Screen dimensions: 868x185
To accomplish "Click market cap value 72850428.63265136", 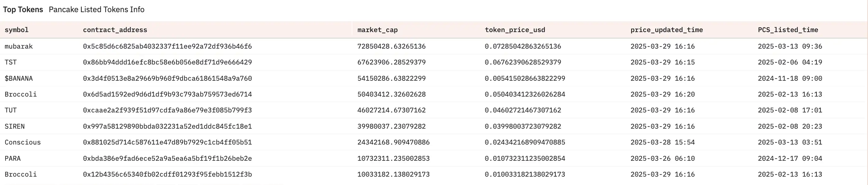I will point(391,46).
